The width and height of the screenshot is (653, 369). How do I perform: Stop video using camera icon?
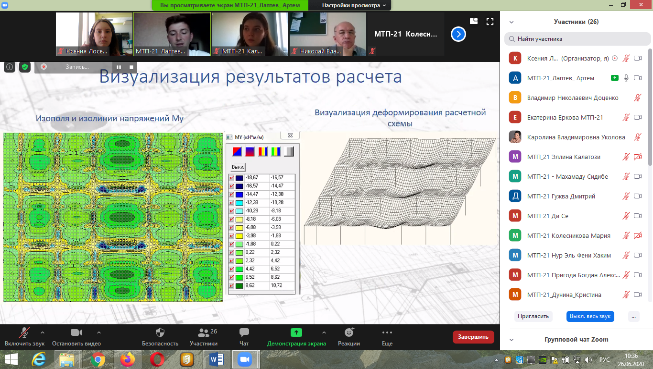76,332
